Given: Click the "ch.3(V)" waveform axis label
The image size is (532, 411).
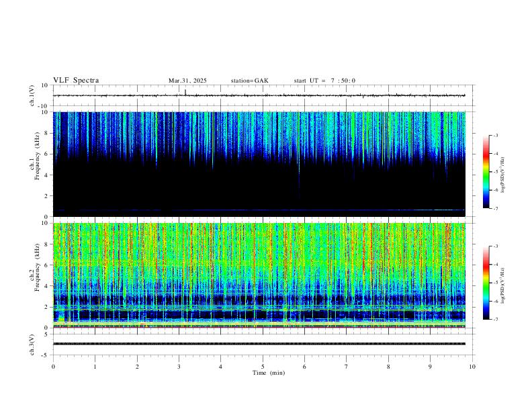Looking at the screenshot, I should coord(32,345).
